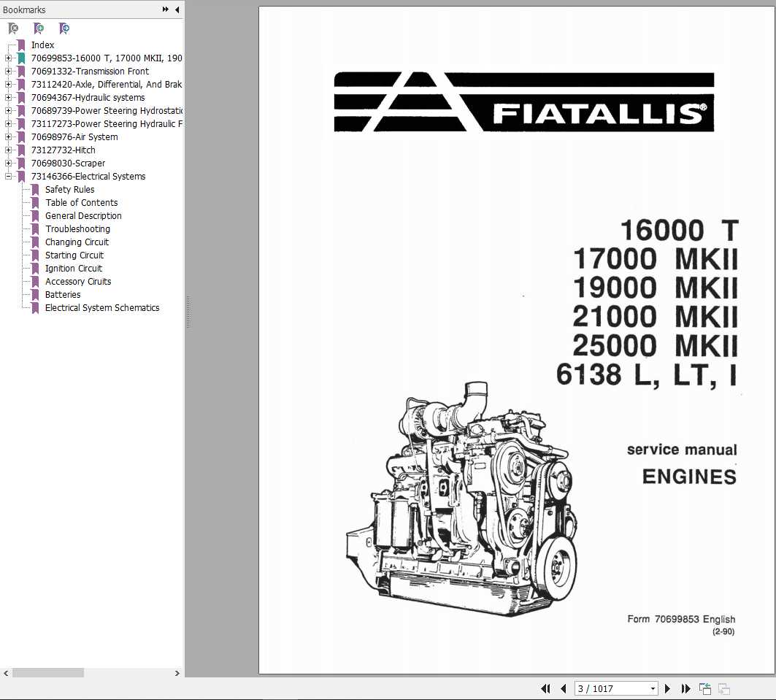Open the Table of Contents bookmark
The width and height of the screenshot is (776, 700).
(82, 202)
